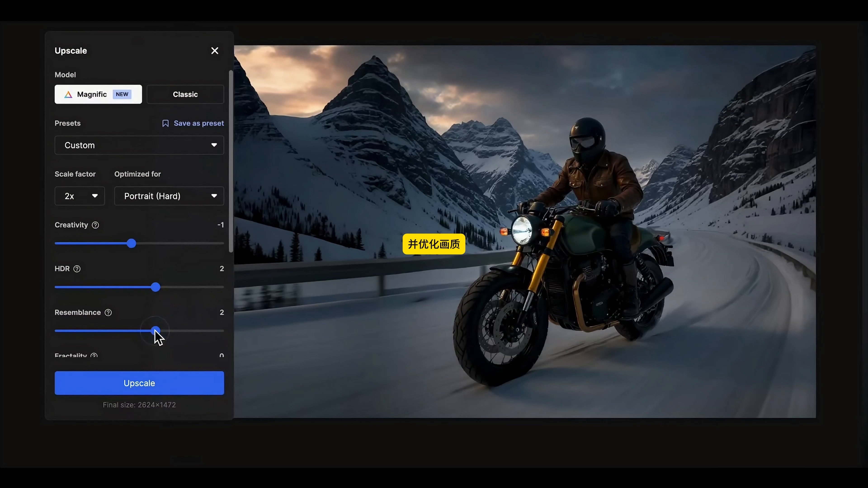Viewport: 868px width, 488px height.
Task: Switch to the Classic model
Action: pyautogui.click(x=185, y=94)
